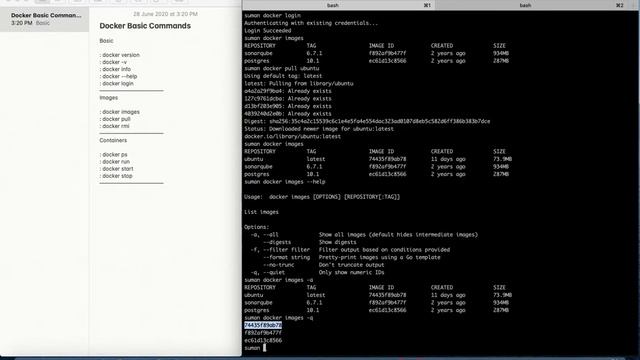
Task: Click the 'docker run' line in the note
Action: [x=114, y=162]
